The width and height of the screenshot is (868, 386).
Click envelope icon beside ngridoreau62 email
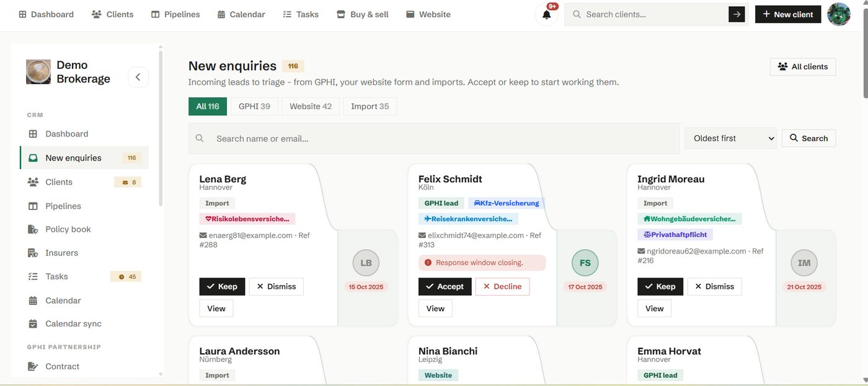pyautogui.click(x=641, y=252)
